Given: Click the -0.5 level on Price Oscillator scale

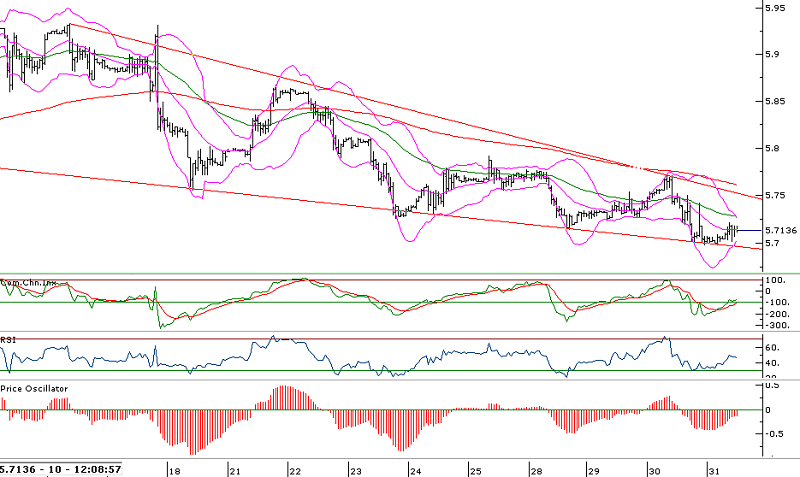Looking at the screenshot, I should pos(774,434).
